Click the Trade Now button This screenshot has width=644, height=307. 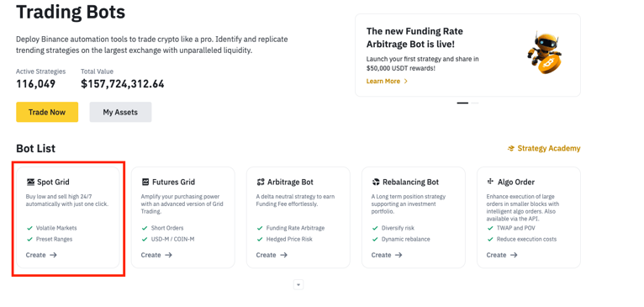click(x=47, y=112)
